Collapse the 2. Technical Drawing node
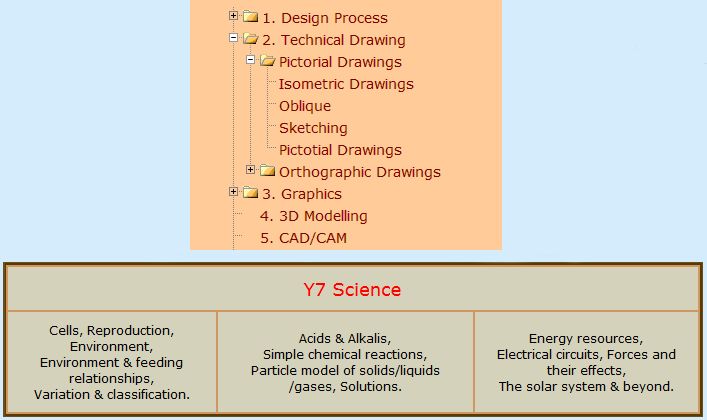Image resolution: width=707 pixels, height=420 pixels. click(x=234, y=39)
